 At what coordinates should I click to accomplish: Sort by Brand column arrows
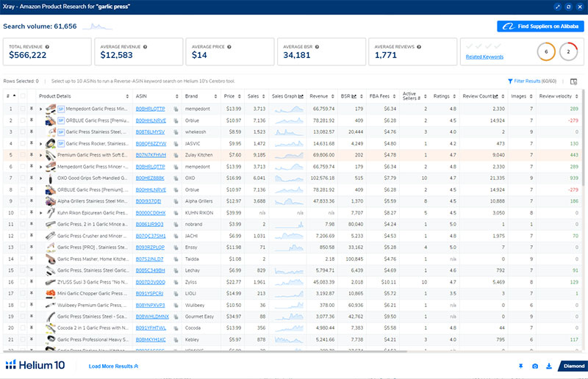(215, 96)
